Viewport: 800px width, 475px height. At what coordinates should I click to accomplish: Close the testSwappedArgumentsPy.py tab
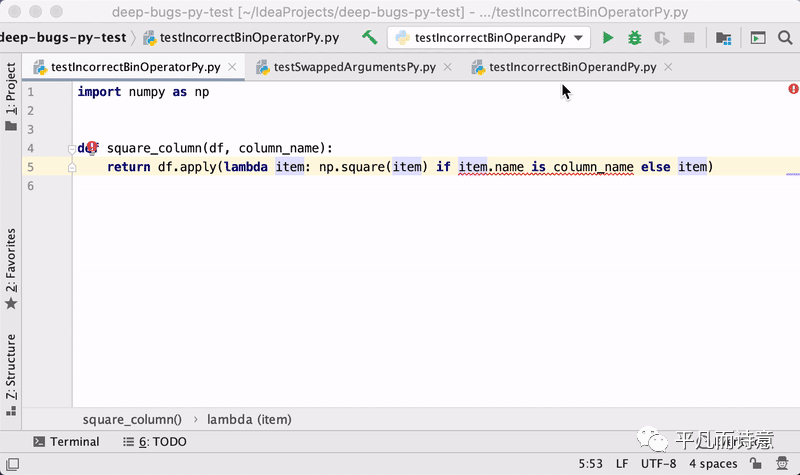(x=447, y=67)
